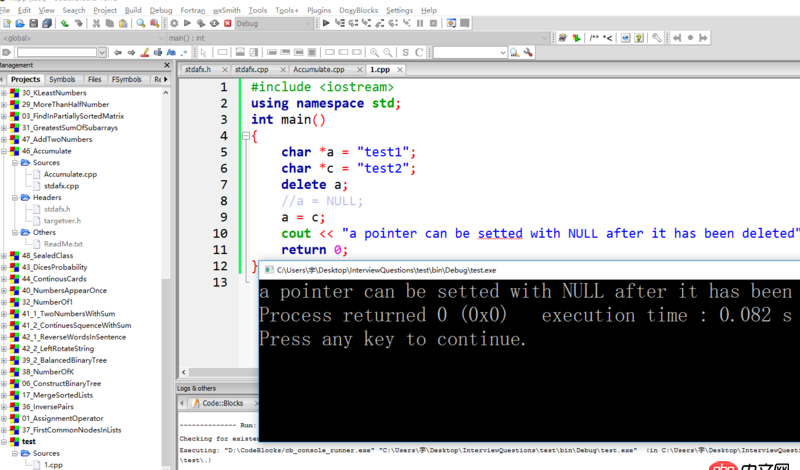
Task: Click the S source toolbar icon
Action: [406, 53]
